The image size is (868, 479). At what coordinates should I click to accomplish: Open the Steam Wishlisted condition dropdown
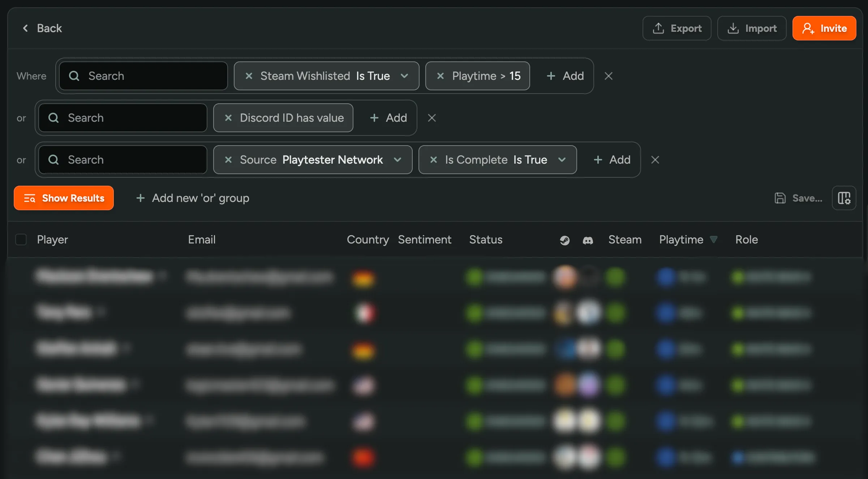point(404,76)
